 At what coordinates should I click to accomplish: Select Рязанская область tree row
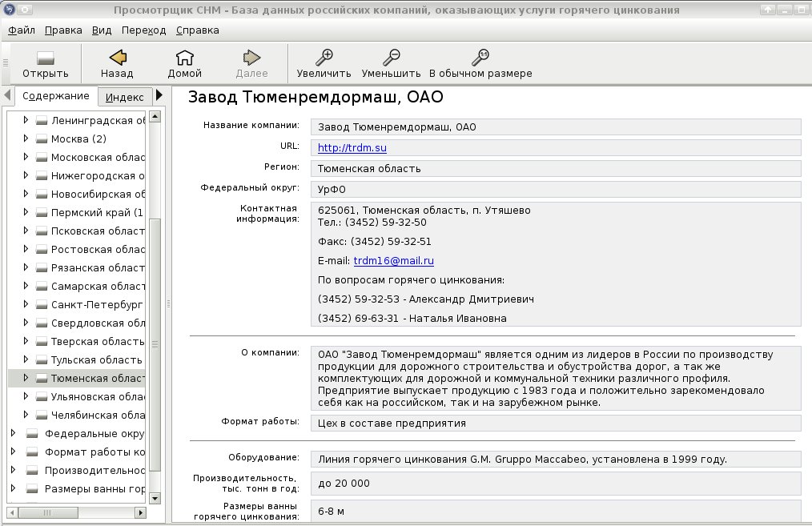point(77,267)
